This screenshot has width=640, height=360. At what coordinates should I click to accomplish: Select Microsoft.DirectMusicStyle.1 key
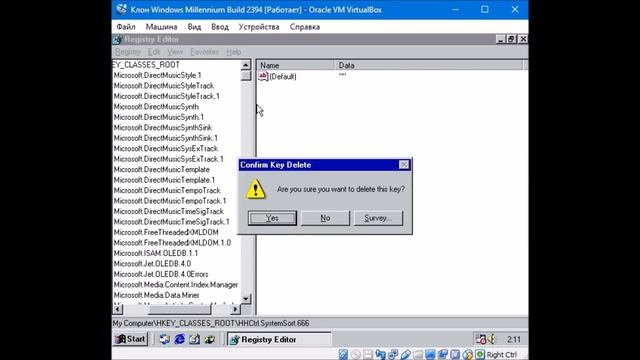[x=158, y=75]
